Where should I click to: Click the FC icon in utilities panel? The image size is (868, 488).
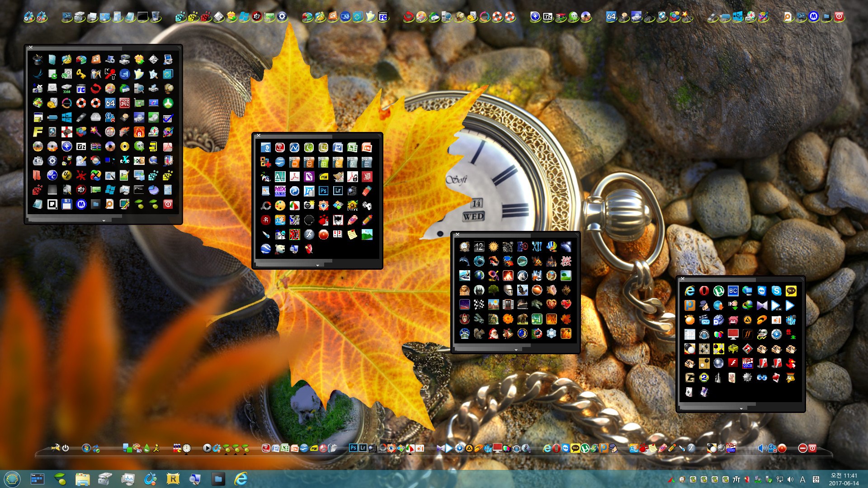point(81,89)
